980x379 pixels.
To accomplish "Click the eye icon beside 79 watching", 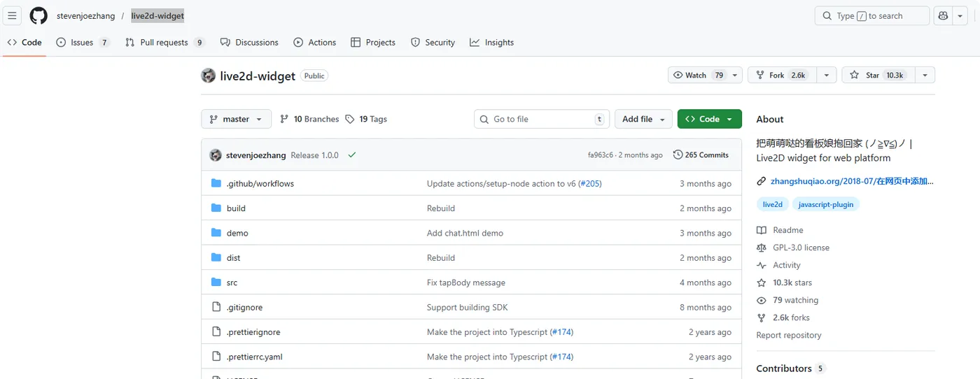I will pos(761,300).
